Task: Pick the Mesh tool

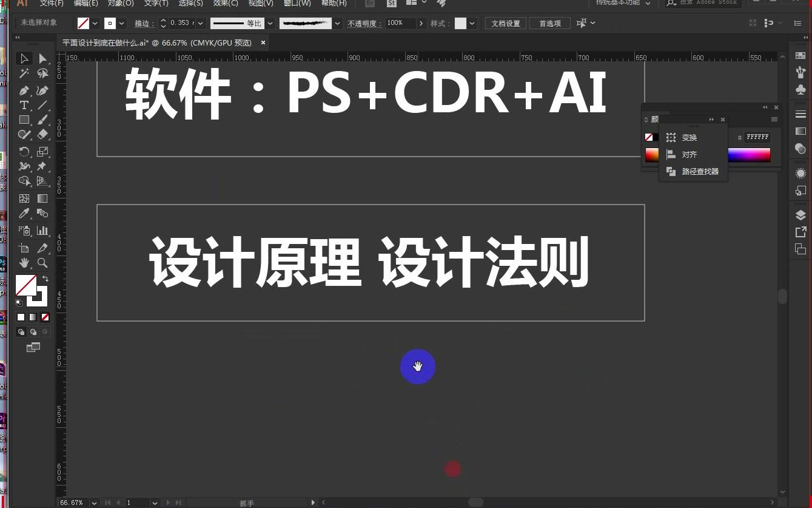Action: 24,198
